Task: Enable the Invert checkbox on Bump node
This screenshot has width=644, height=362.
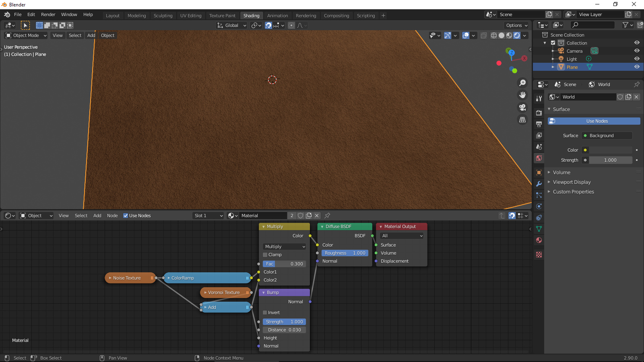Action: click(265, 313)
